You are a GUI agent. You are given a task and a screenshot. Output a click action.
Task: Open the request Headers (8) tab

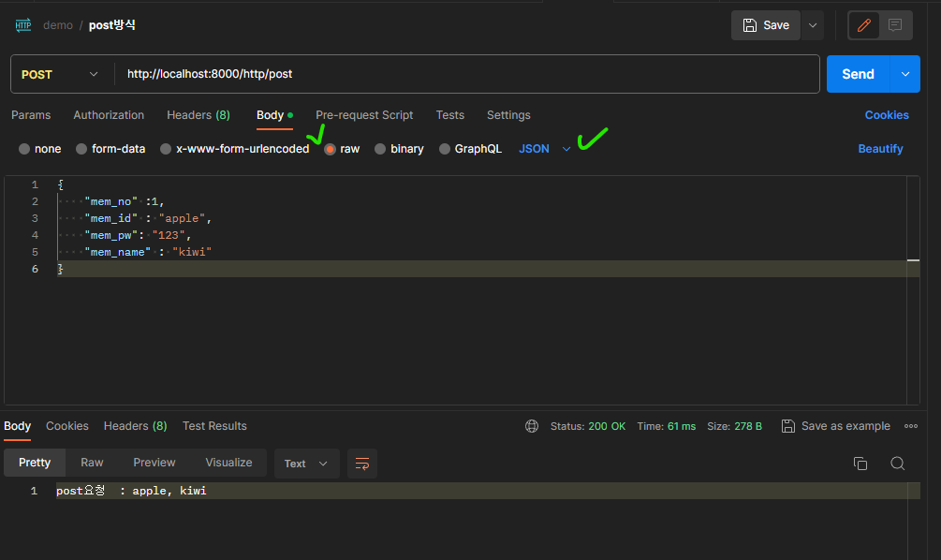tap(198, 115)
